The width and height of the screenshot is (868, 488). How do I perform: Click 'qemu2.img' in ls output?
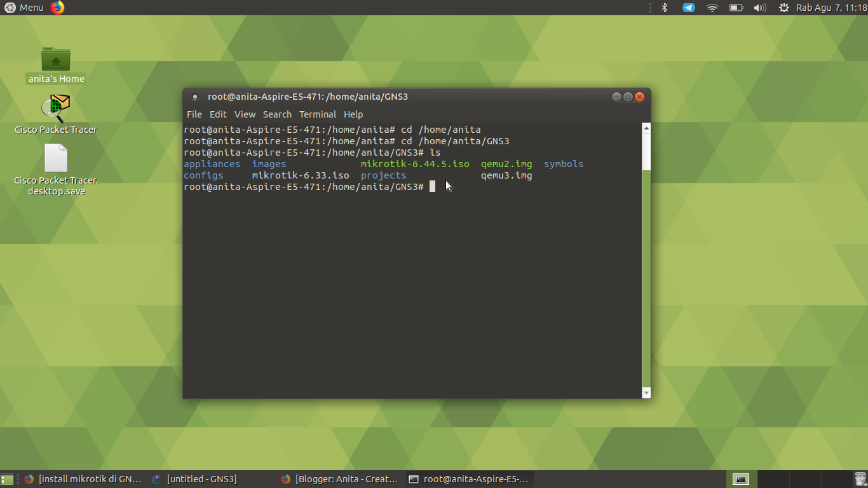pos(506,164)
